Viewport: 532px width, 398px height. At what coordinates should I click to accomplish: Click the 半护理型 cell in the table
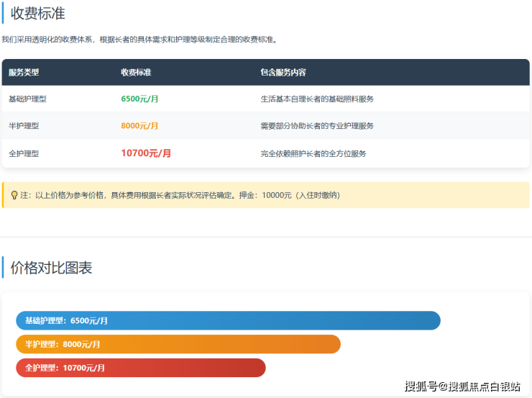coord(24,126)
